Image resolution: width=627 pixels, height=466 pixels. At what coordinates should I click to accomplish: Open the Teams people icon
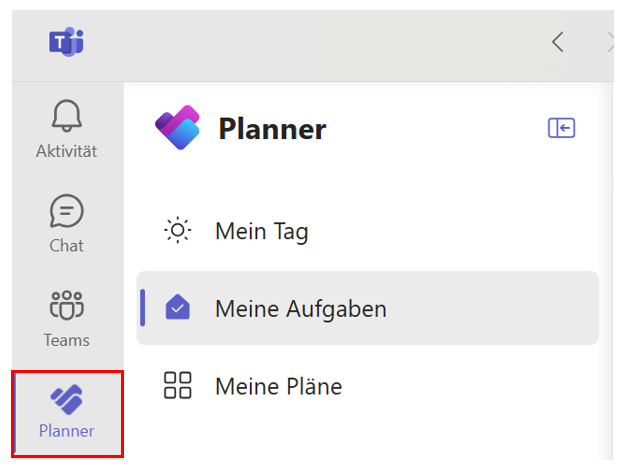pyautogui.click(x=67, y=305)
